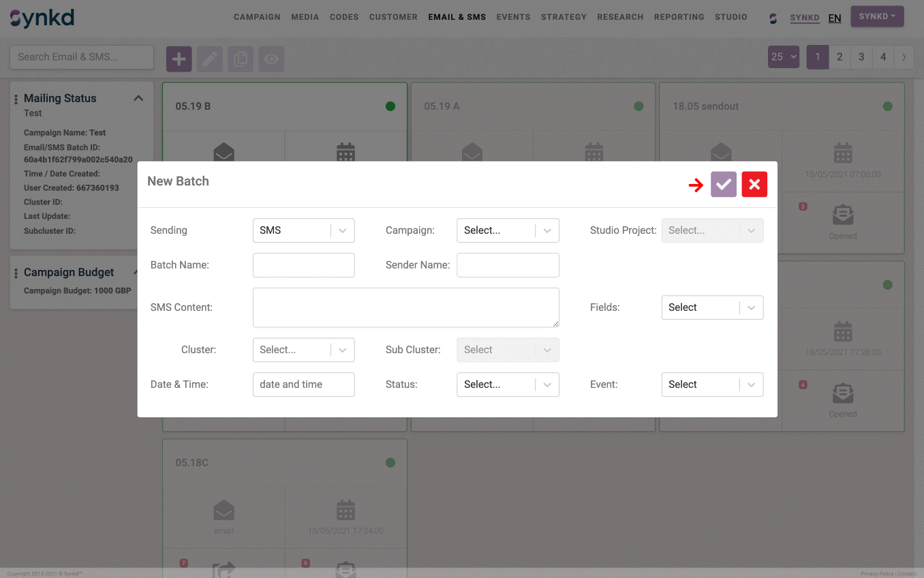924x578 pixels.
Task: Open Campaign Budget panel options dots
Action: pos(16,273)
